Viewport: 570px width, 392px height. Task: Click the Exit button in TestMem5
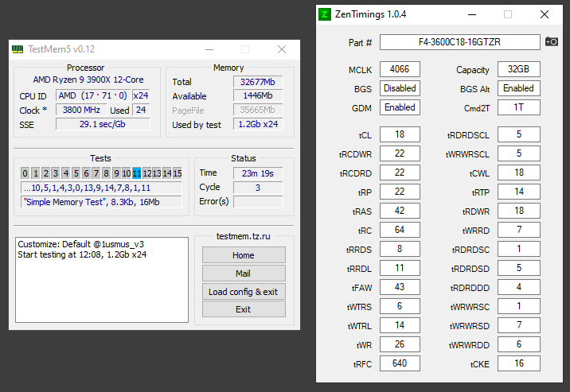pyautogui.click(x=244, y=309)
